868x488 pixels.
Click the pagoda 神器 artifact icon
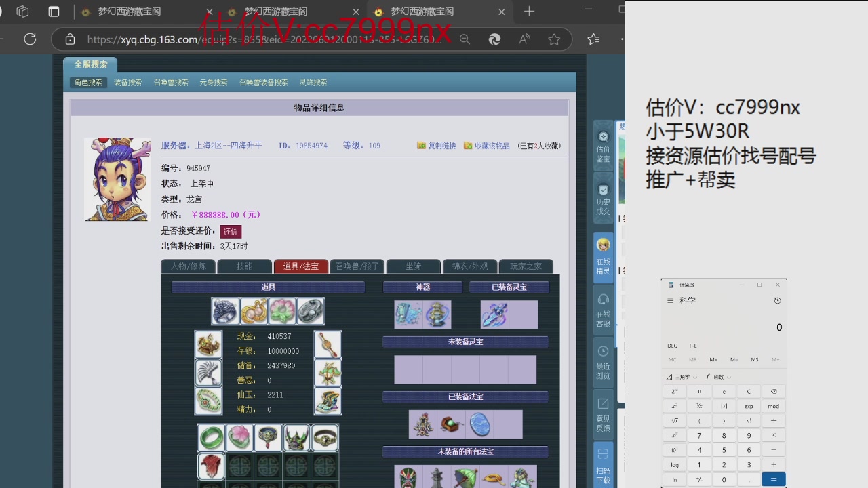437,314
